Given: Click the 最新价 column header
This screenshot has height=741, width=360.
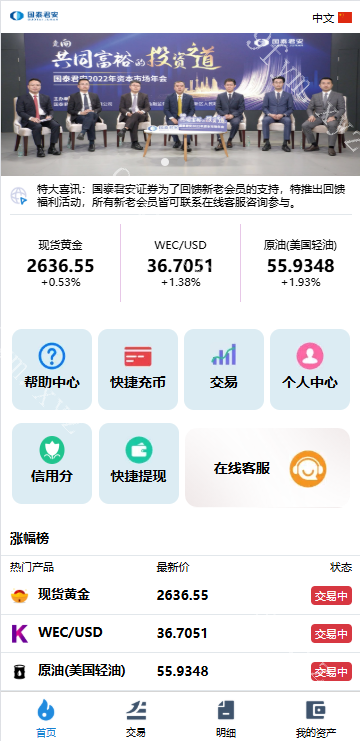Looking at the screenshot, I should (173, 567).
